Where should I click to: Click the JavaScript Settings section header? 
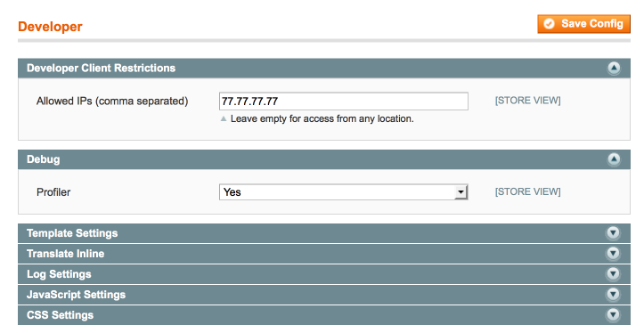click(x=324, y=295)
